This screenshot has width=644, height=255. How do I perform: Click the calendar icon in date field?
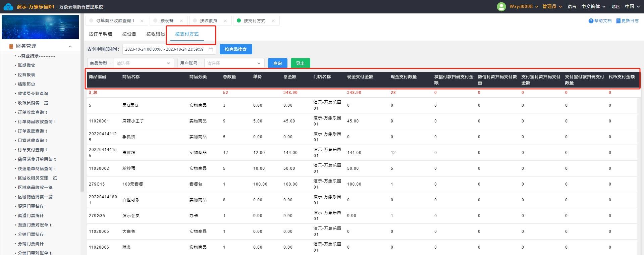[x=211, y=49]
